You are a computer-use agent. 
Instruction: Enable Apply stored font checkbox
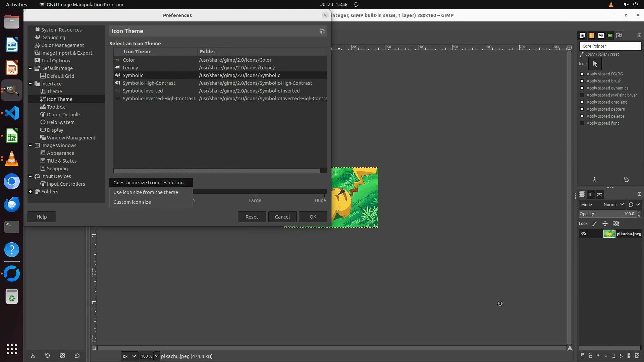click(582, 123)
